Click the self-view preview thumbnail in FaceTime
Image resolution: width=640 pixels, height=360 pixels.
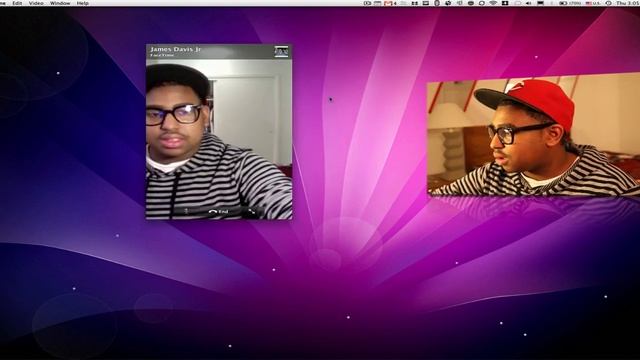pos(281,52)
